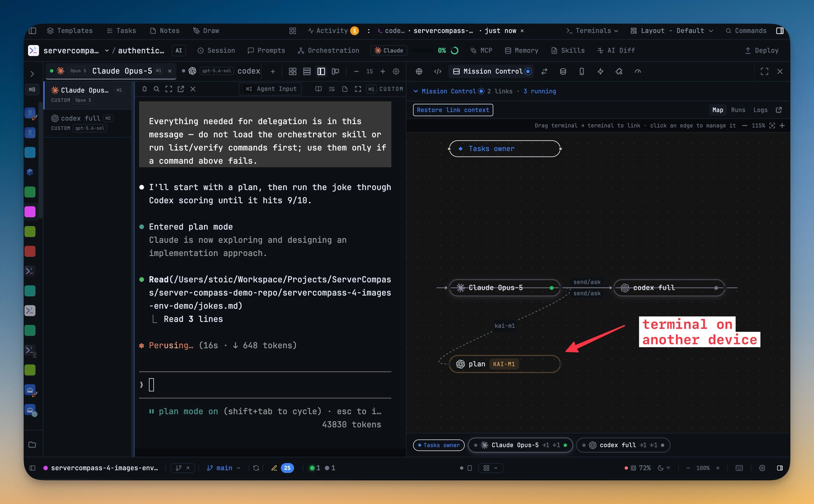Screen dimensions: 814x504
Task: Open the extensions puzzle icon
Action: click(x=619, y=71)
